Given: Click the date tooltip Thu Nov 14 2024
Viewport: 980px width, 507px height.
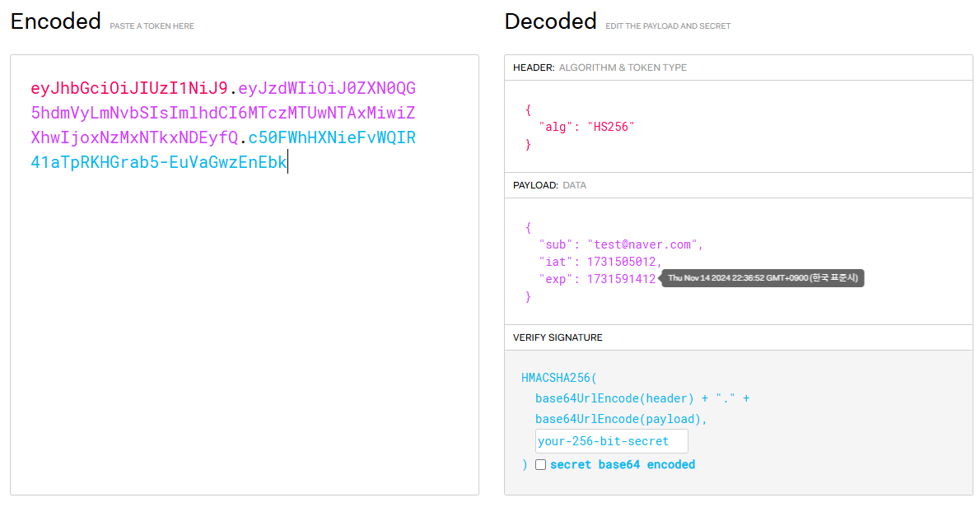Looking at the screenshot, I should 763,278.
